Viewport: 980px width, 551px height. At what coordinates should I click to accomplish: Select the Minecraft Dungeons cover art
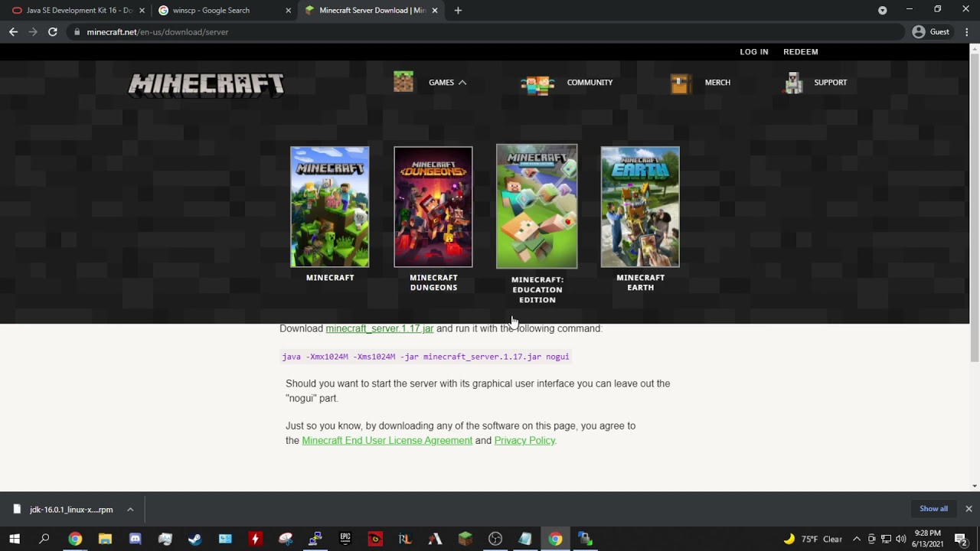433,207
